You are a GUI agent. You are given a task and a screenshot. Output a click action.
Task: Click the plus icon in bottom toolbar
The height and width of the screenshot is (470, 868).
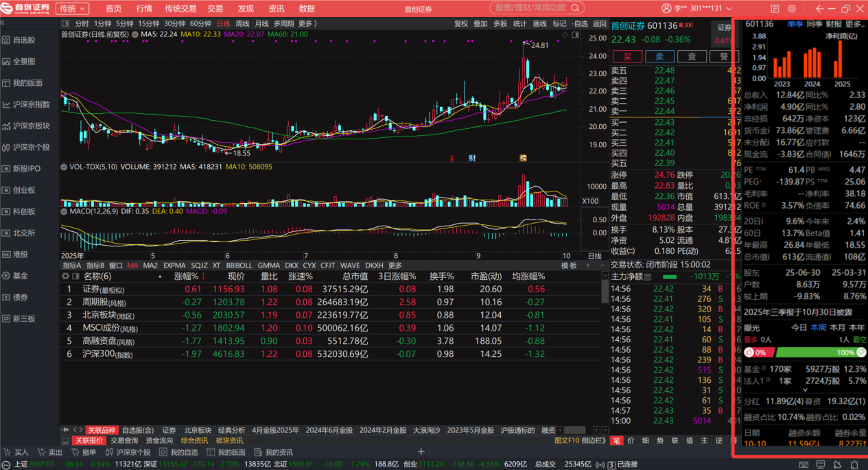[x=421, y=451]
